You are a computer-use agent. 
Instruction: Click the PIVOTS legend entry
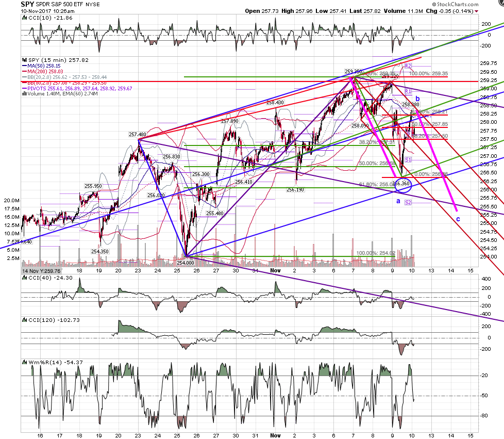[x=77, y=89]
